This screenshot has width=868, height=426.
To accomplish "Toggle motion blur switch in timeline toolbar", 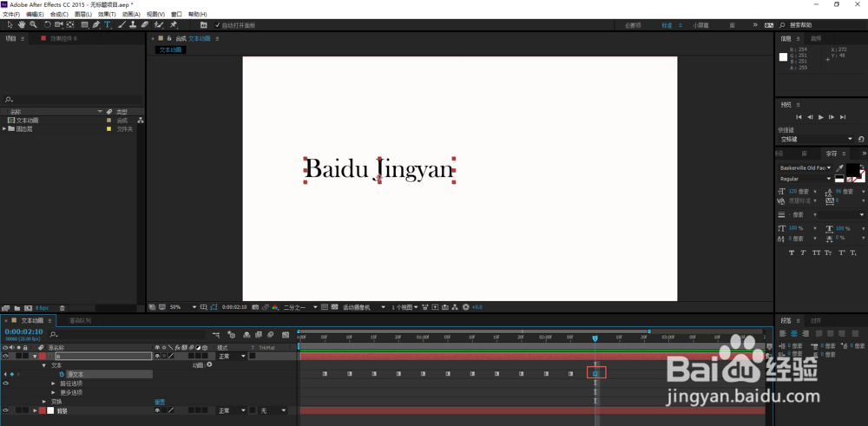I will coord(270,335).
